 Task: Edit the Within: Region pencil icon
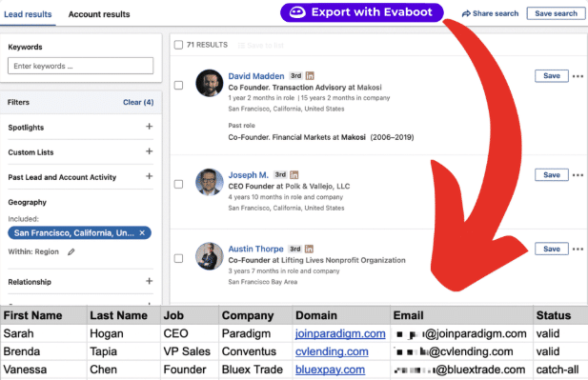[x=71, y=251]
